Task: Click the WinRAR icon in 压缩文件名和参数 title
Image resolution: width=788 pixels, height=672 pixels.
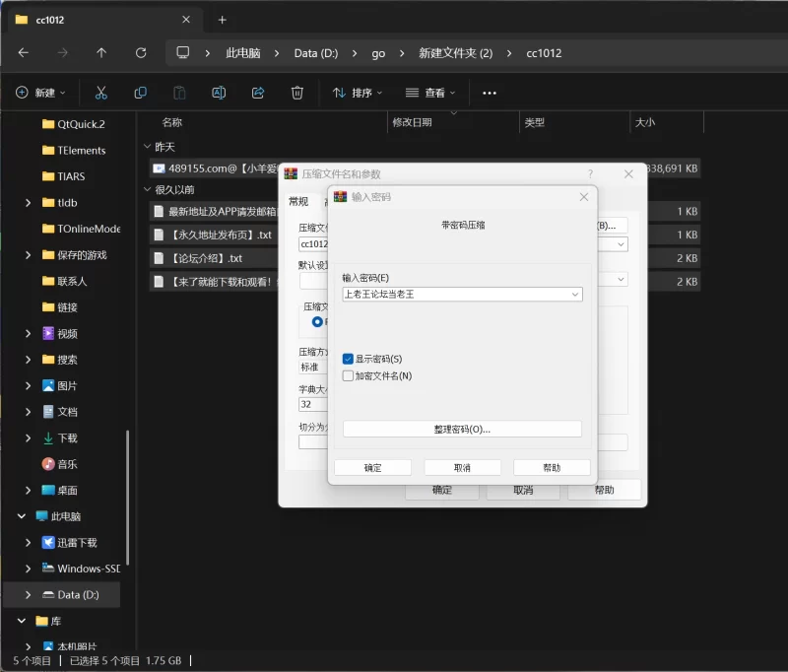Action: tap(291, 173)
